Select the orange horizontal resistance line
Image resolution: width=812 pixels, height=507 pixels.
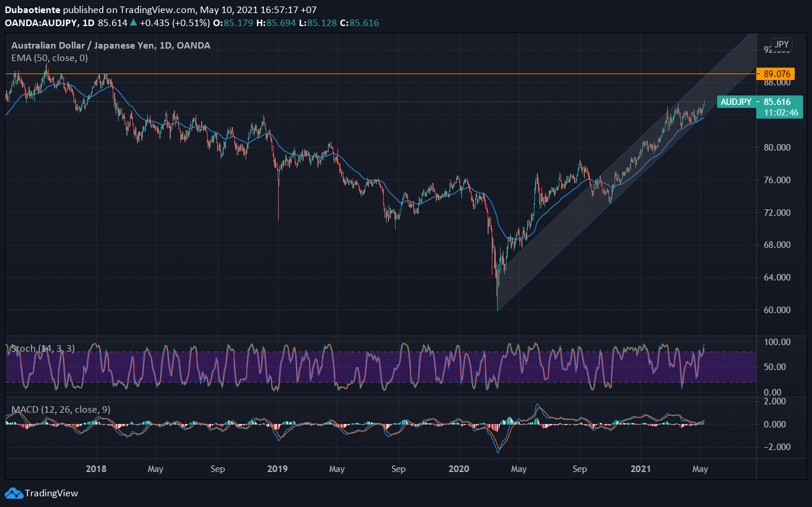[380, 74]
